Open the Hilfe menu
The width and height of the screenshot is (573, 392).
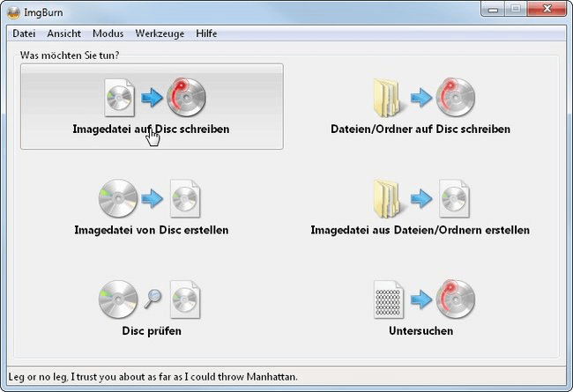pyautogui.click(x=206, y=33)
